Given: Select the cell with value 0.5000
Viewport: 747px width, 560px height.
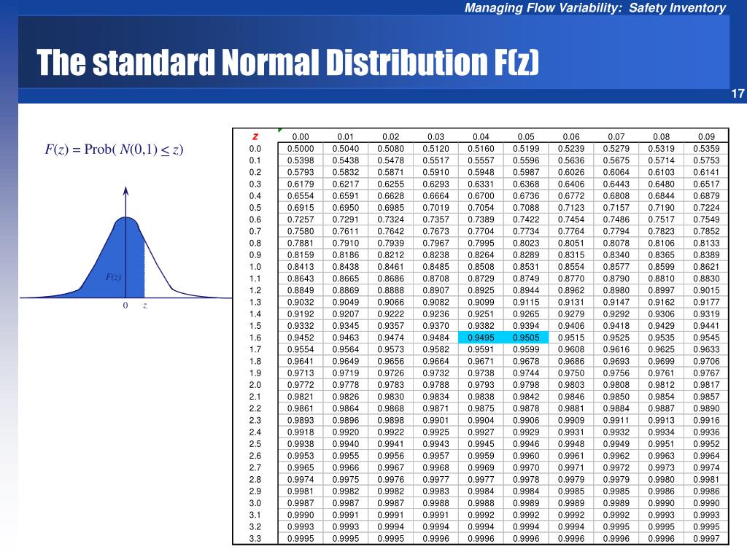Looking at the screenshot, I should click(301, 149).
